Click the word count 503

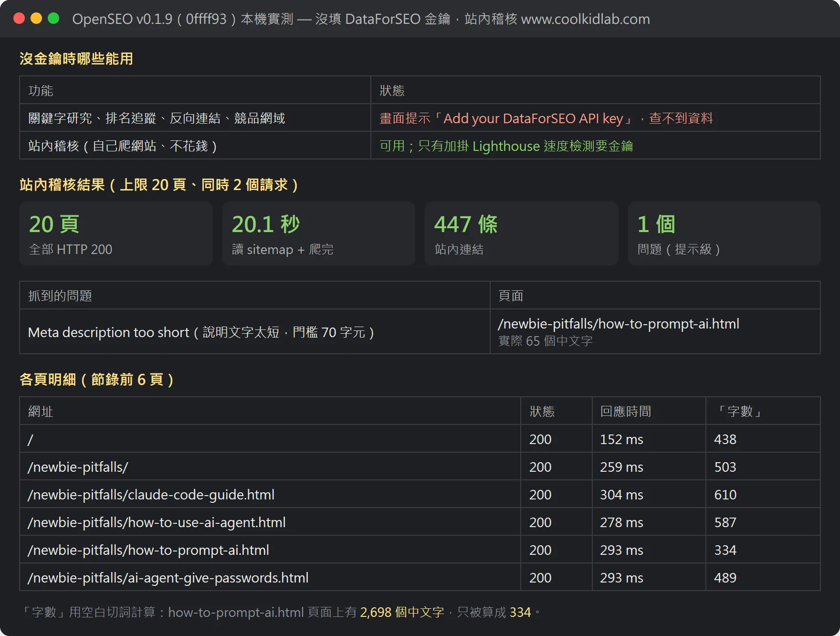[x=725, y=467]
